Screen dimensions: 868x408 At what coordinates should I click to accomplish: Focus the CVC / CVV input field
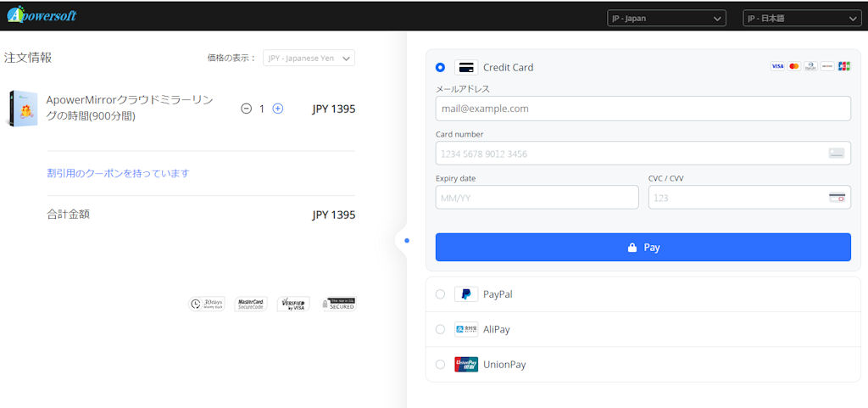coord(749,197)
